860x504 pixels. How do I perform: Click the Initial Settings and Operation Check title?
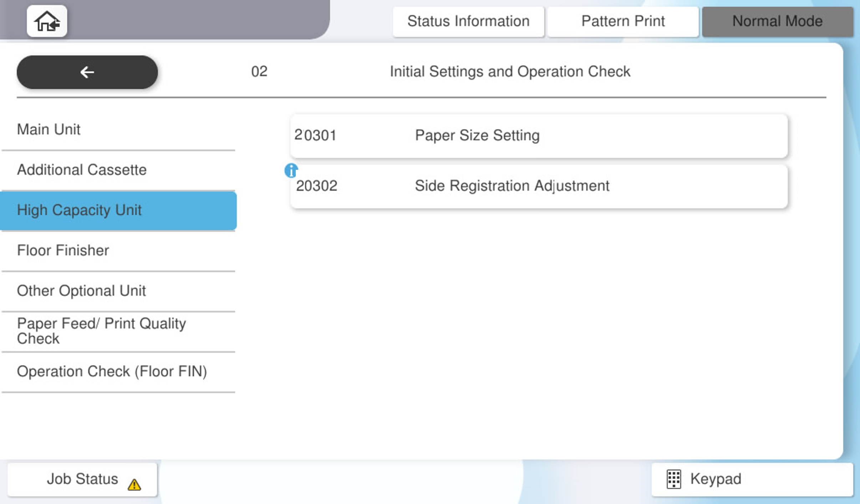tap(510, 72)
